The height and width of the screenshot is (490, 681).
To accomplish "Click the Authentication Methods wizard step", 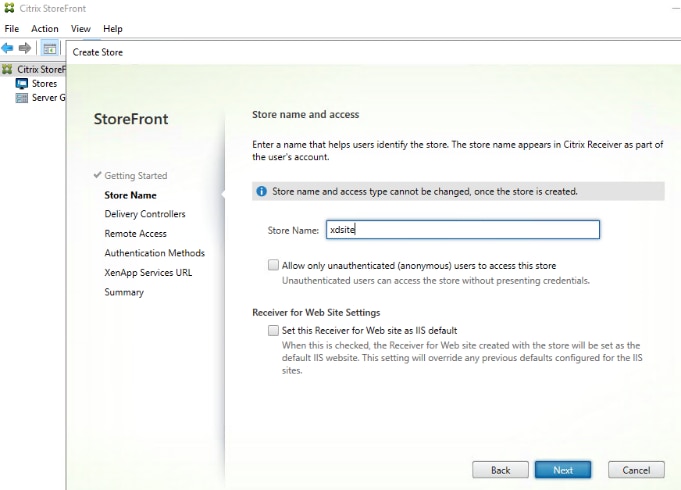I will [x=154, y=253].
